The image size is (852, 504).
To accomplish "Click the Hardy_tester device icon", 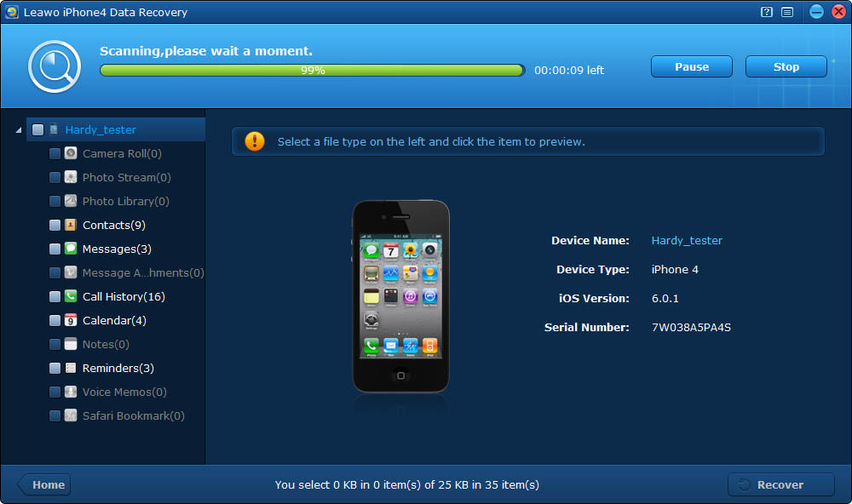I will click(54, 129).
